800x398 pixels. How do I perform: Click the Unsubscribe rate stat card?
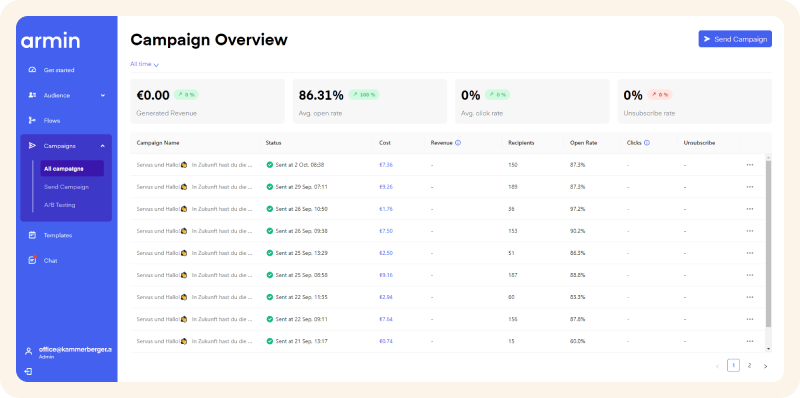pyautogui.click(x=694, y=101)
